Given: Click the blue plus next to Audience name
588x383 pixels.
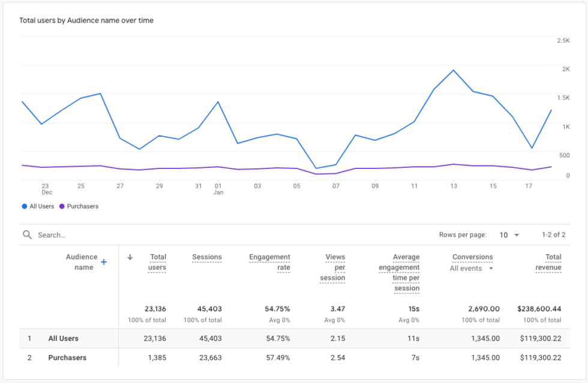Looking at the screenshot, I should [x=103, y=261].
